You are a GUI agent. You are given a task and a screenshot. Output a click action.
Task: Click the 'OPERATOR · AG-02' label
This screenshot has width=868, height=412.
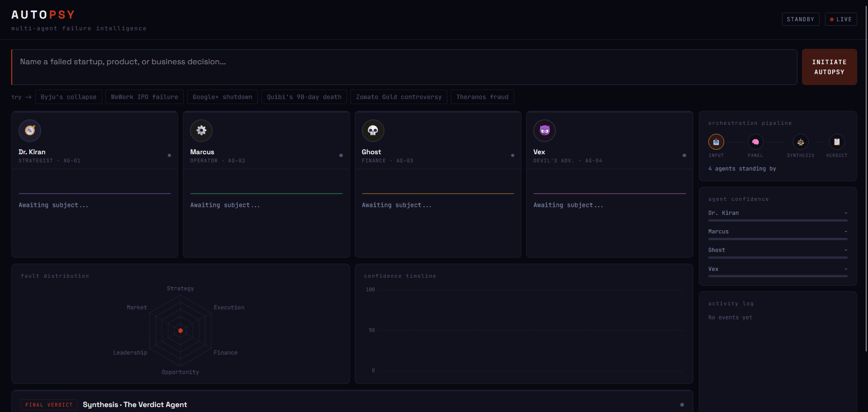pos(218,161)
